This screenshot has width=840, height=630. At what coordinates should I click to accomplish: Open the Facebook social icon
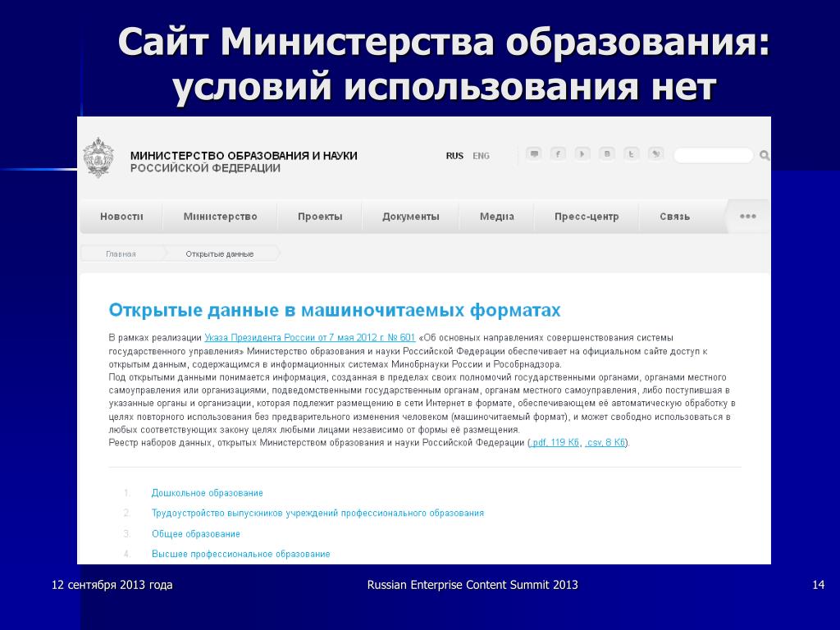(558, 154)
